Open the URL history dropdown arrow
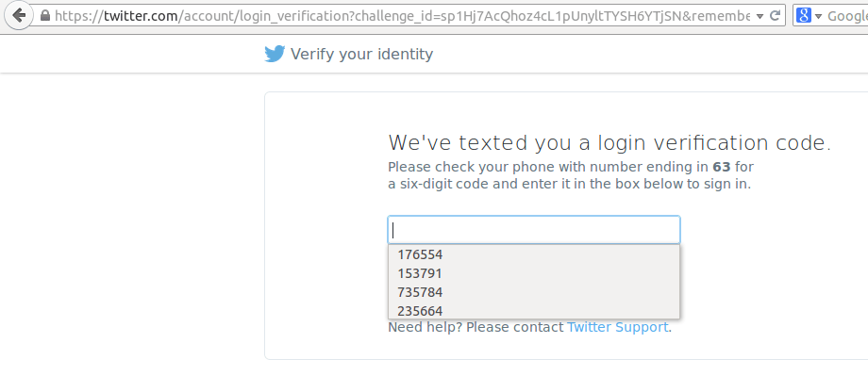The image size is (868, 376). tap(759, 16)
